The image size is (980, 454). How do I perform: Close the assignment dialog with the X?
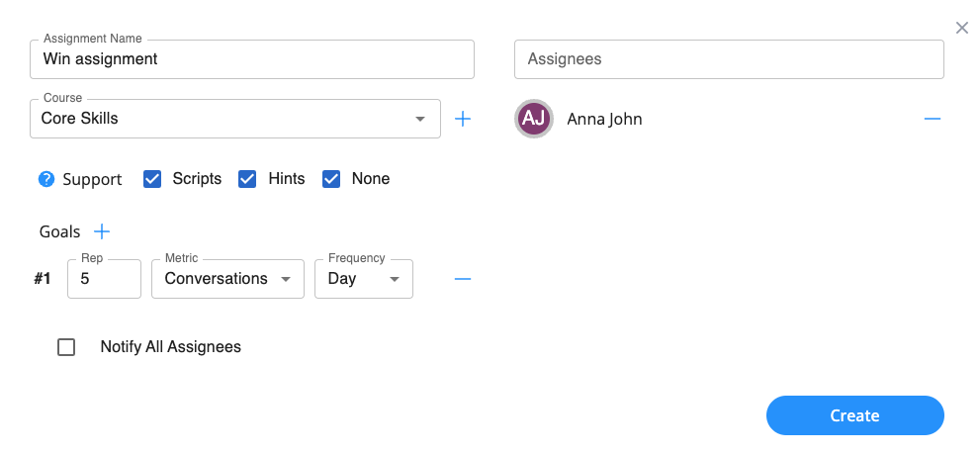961,29
